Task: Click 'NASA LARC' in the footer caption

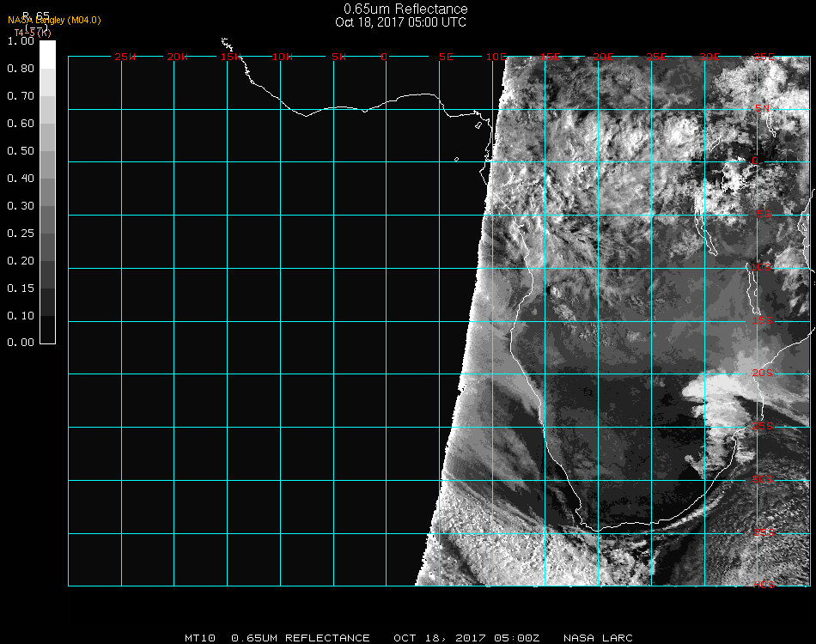Action: click(x=598, y=638)
